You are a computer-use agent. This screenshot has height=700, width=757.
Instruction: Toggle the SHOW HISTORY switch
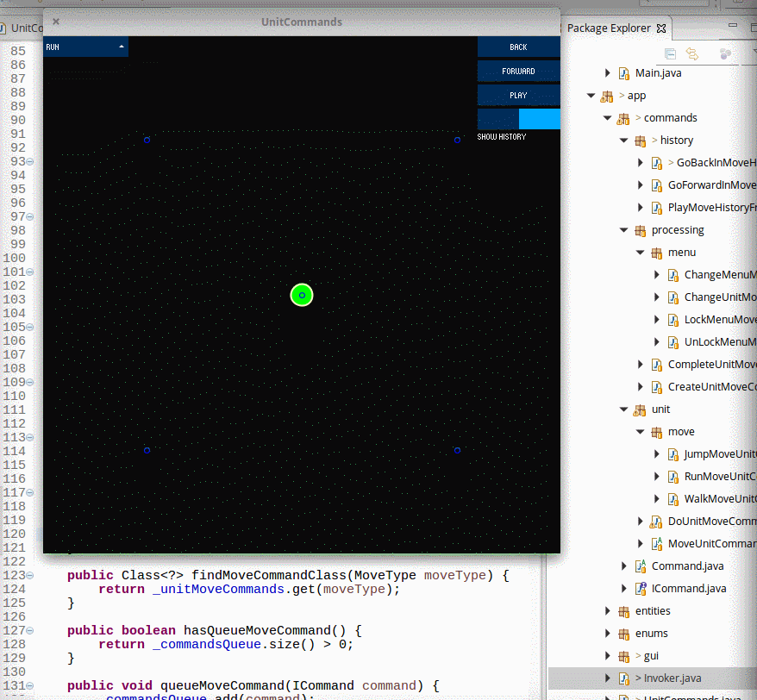click(518, 119)
